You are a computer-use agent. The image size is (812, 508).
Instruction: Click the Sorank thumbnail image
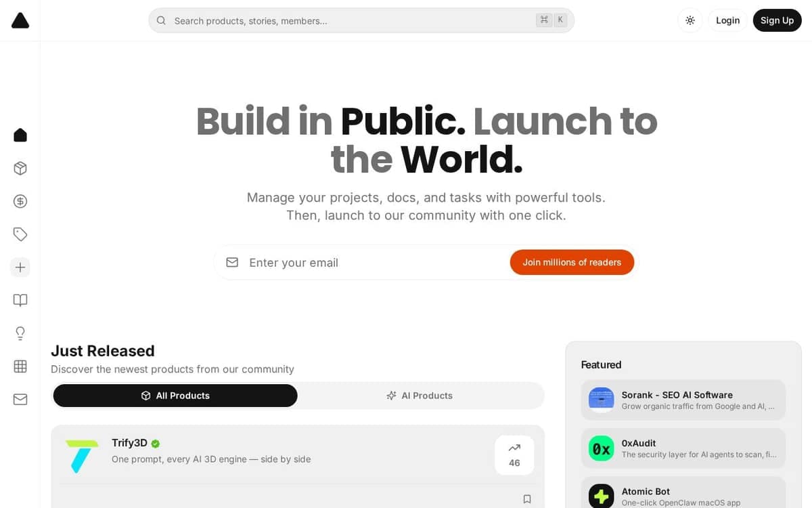602,400
